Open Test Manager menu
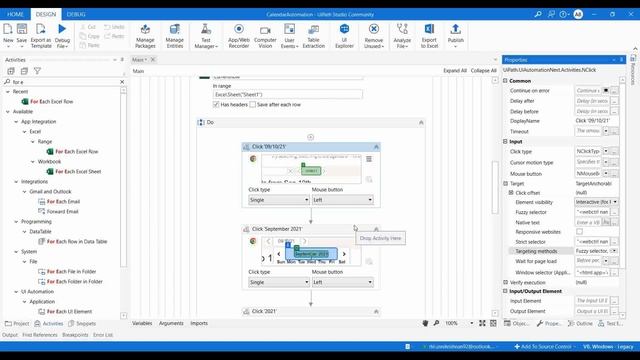 206,36
